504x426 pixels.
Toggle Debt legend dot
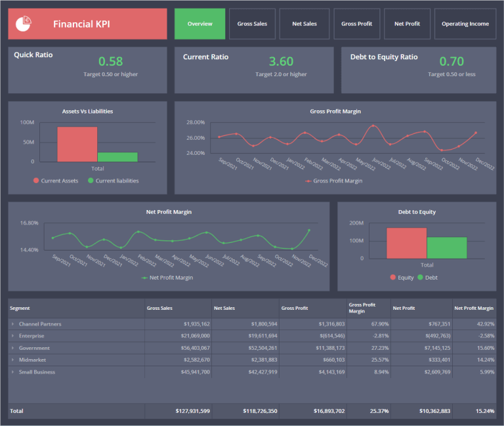pos(420,278)
